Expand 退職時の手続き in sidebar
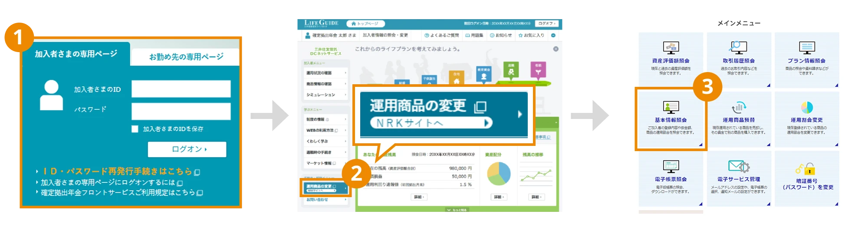 [326, 152]
